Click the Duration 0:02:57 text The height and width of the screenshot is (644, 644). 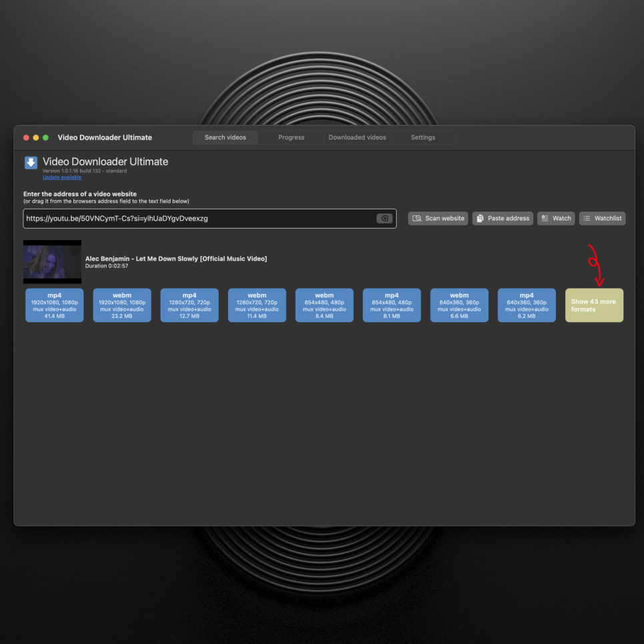tap(107, 266)
